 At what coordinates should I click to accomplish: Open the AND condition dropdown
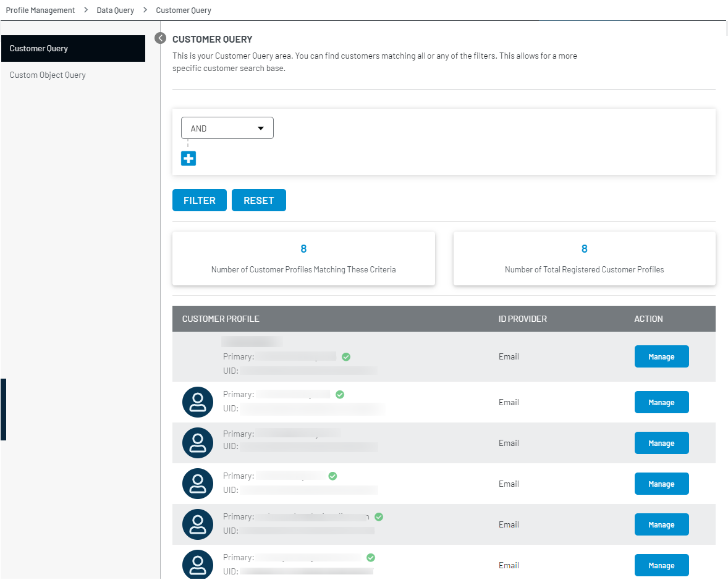(x=227, y=128)
